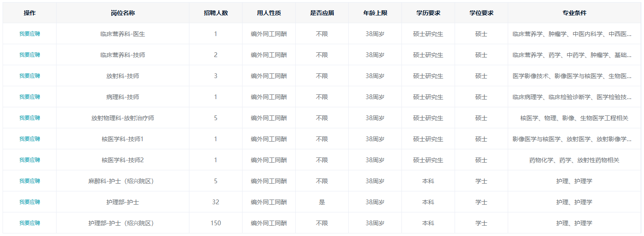Apply to the 核医学科-技师1 posting
This screenshot has width=644, height=236.
point(30,139)
